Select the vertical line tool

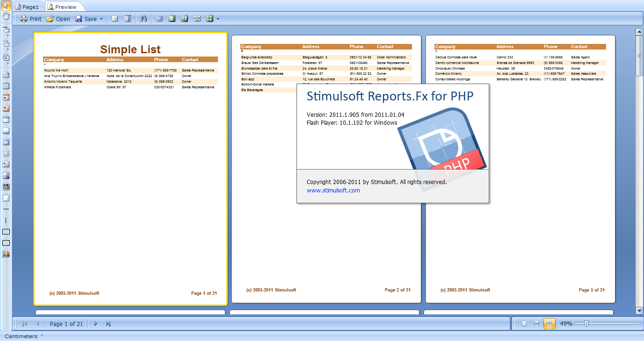point(6,220)
